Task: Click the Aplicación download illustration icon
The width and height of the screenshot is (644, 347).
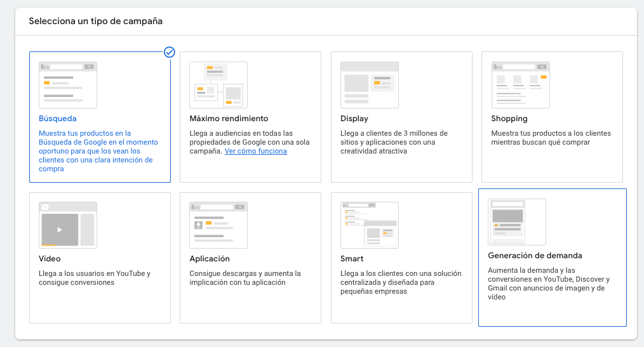Action: tap(218, 225)
